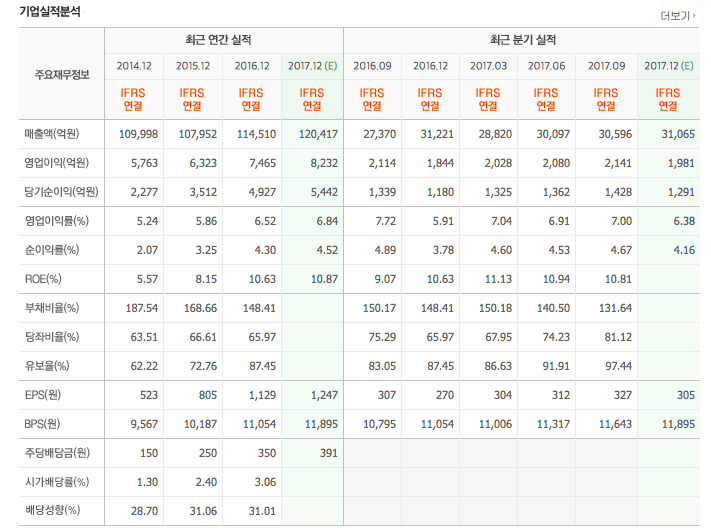Select the payout ratio value 31.06

tap(203, 512)
